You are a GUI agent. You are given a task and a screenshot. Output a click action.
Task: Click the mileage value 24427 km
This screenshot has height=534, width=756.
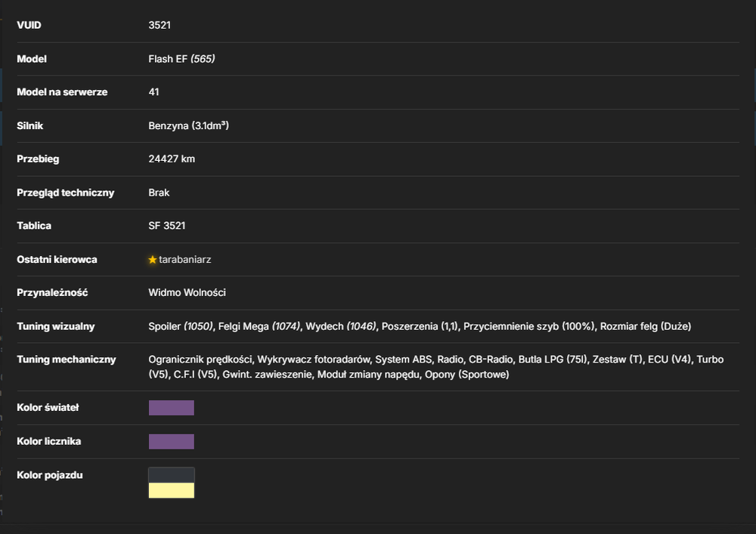point(172,159)
